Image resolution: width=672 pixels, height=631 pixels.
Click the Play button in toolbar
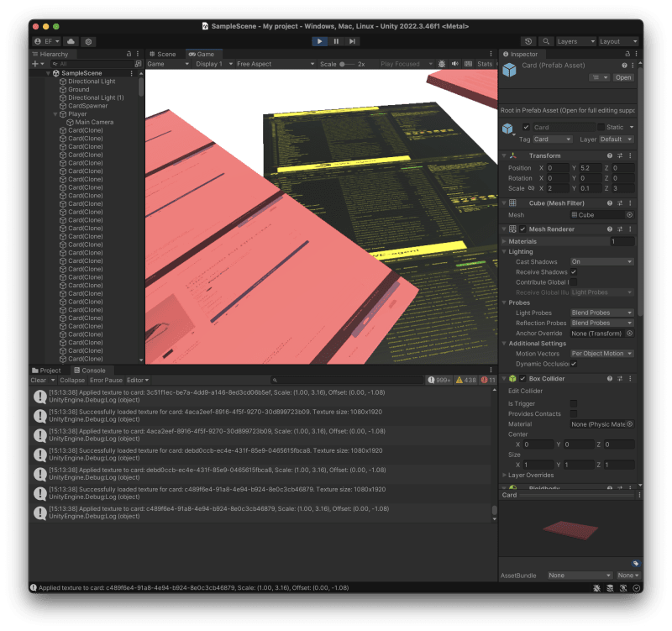pyautogui.click(x=319, y=41)
